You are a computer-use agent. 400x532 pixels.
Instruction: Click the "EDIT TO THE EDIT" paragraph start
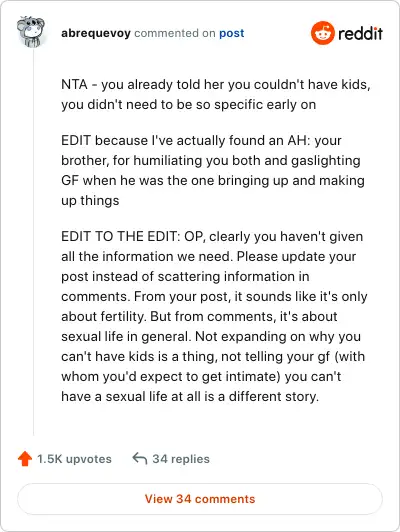[120, 236]
